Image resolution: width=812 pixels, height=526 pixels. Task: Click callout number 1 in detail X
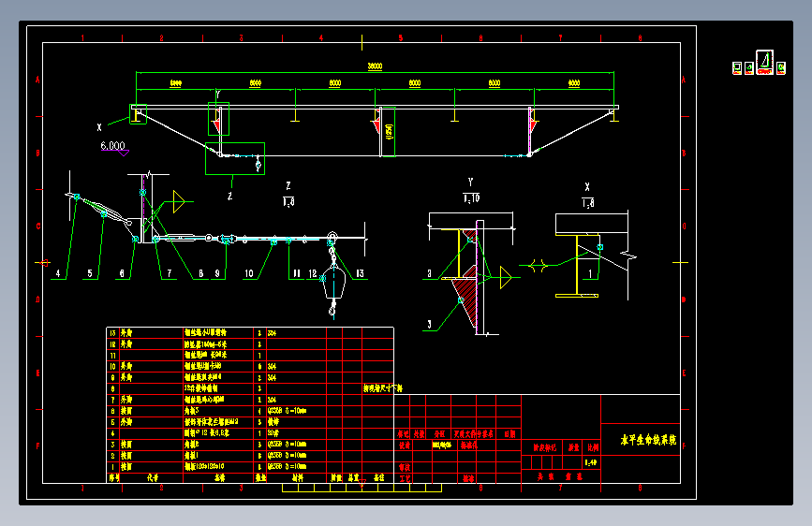tap(590, 274)
